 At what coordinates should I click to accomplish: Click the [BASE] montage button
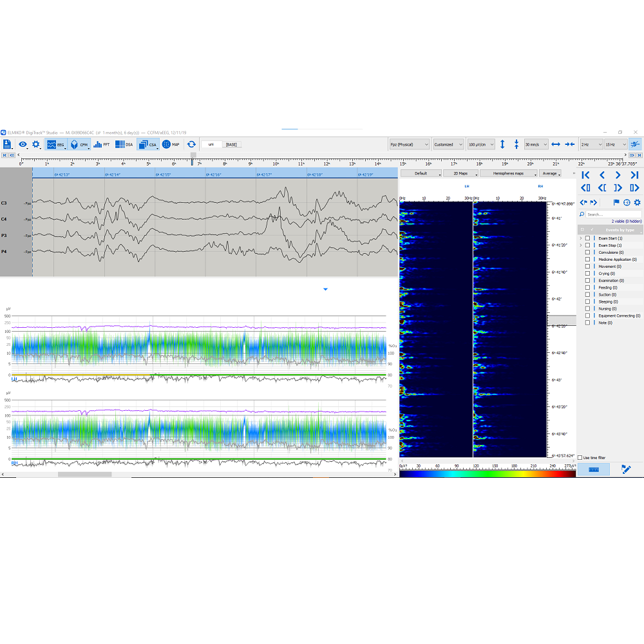(231, 145)
